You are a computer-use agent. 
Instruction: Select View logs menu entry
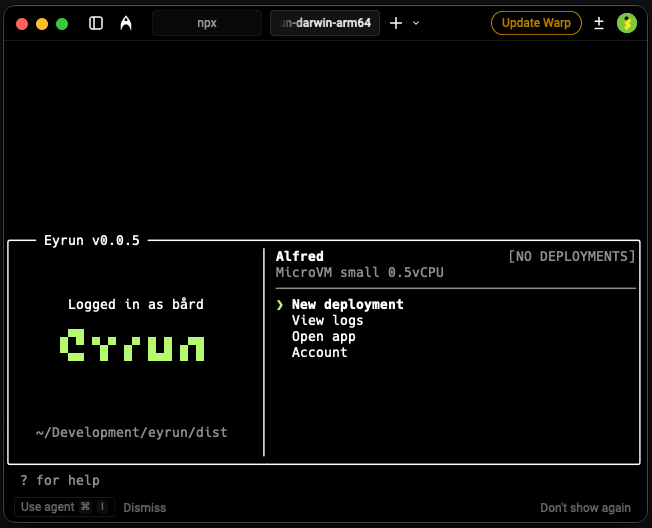tap(328, 321)
